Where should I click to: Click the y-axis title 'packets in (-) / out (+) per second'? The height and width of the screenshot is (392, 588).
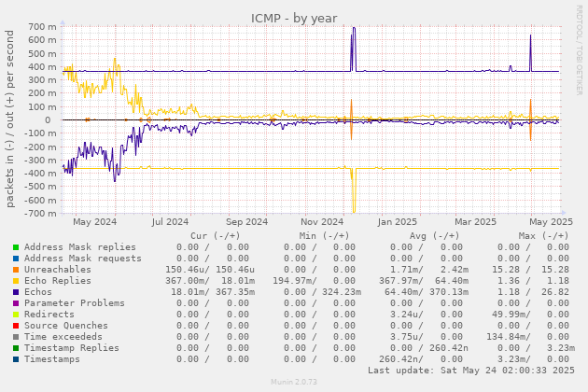tap(9, 119)
